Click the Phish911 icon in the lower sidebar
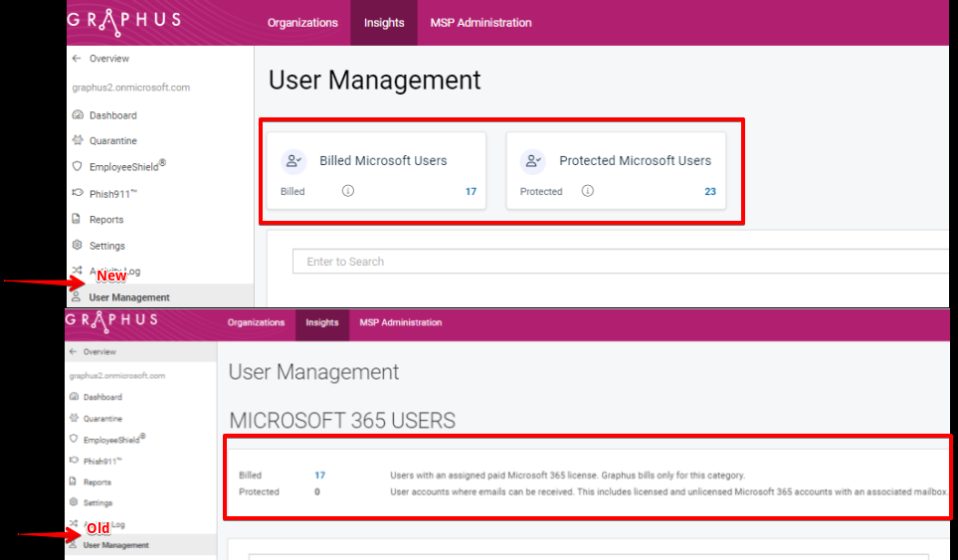Viewport: 958px width, 560px height. coord(74,460)
